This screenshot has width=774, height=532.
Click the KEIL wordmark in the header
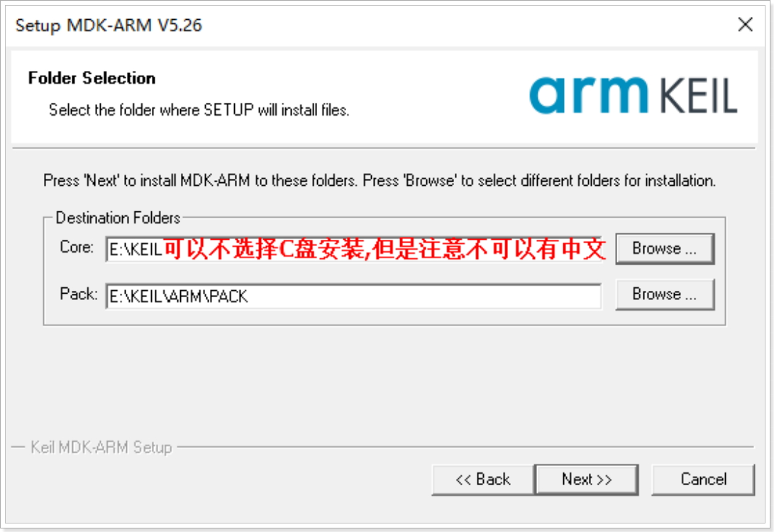[x=699, y=96]
